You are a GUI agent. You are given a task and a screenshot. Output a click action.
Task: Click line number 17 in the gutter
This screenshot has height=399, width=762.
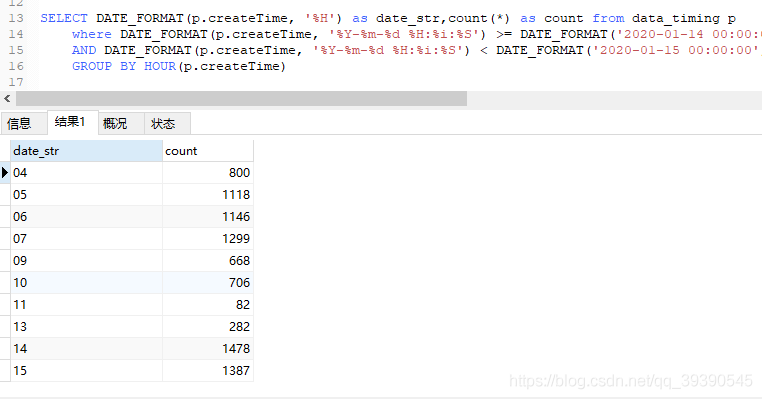[16, 82]
